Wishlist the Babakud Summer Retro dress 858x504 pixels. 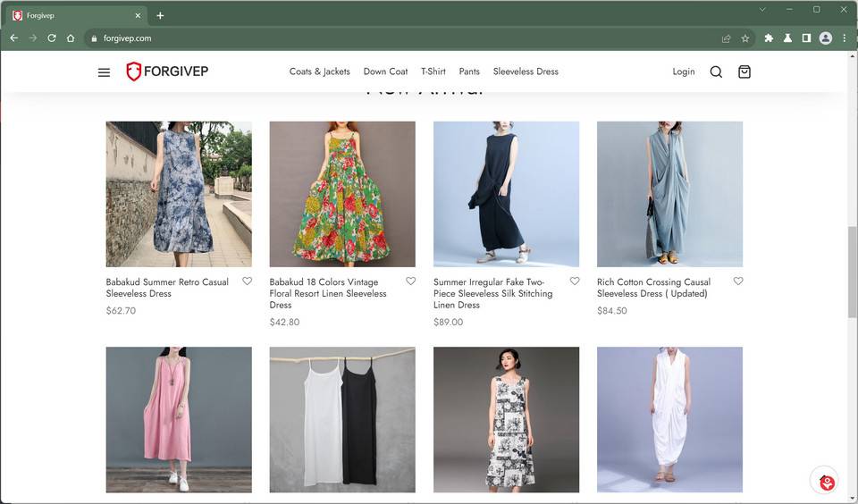coord(248,281)
